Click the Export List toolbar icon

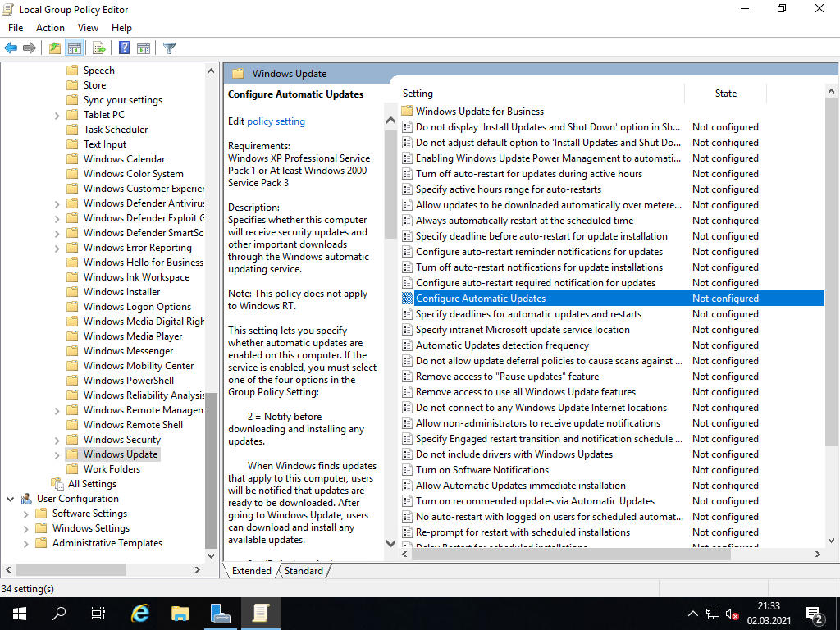(98, 48)
